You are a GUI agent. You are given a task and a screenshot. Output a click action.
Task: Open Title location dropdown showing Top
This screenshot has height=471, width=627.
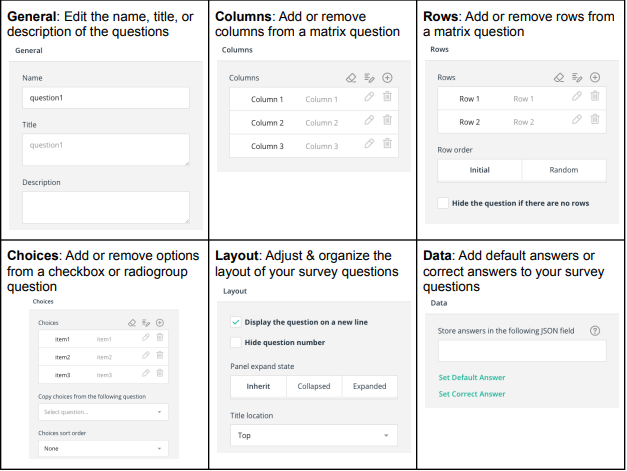[314, 435]
